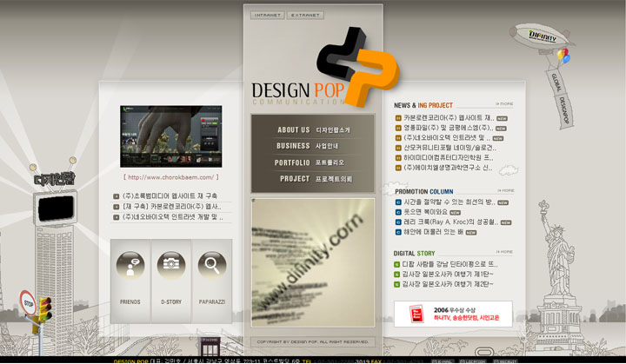The height and width of the screenshot is (364, 626).
Task: Open news item 카본로렌코리아(주) 웹사이트 재..
Action: click(x=449, y=118)
